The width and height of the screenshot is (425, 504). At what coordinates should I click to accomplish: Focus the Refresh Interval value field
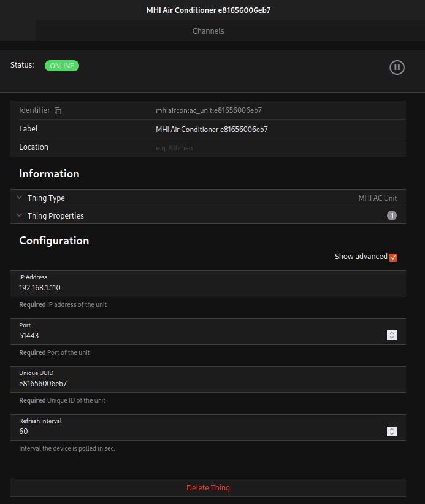coord(196,432)
